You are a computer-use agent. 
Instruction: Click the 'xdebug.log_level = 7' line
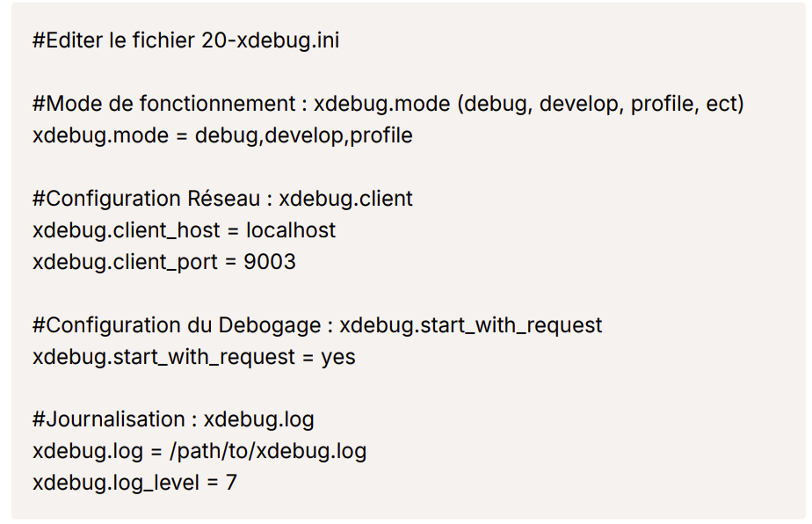point(134,483)
